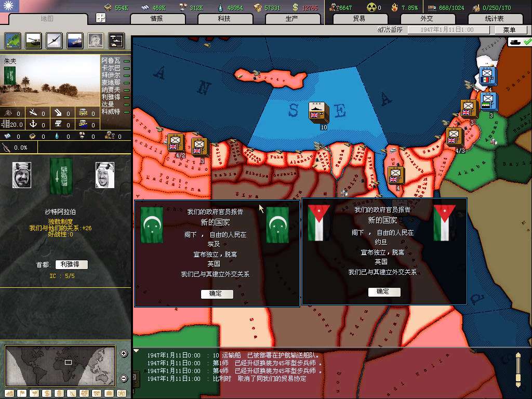Open the 外交 diplomacy tab

(x=427, y=18)
